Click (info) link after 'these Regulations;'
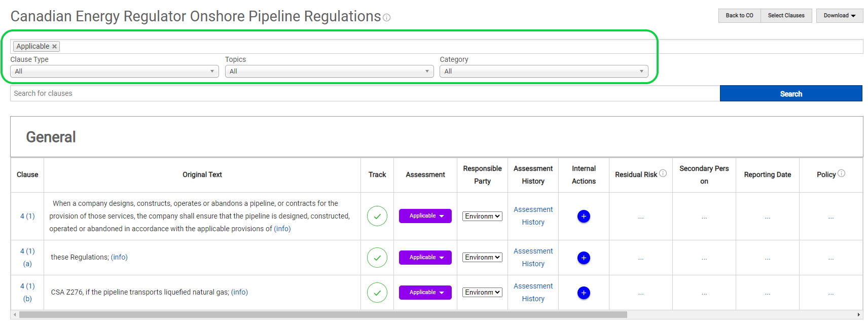 pos(119,257)
